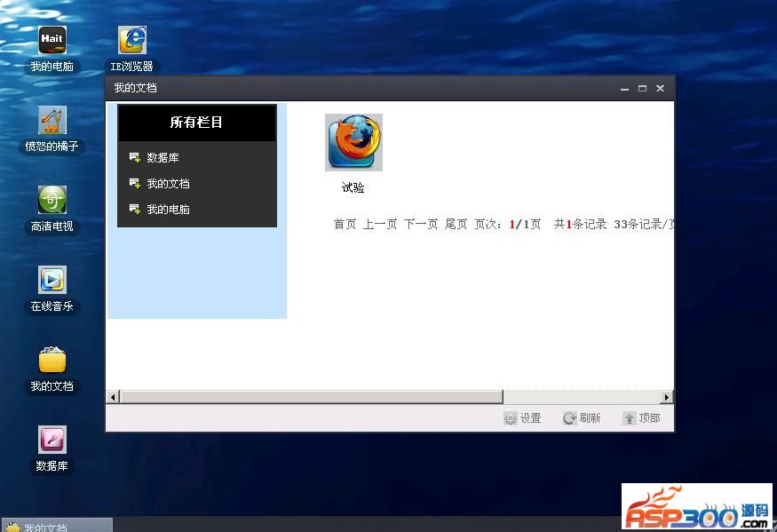
Task: Click the 设置 button in the footer
Action: (522, 418)
